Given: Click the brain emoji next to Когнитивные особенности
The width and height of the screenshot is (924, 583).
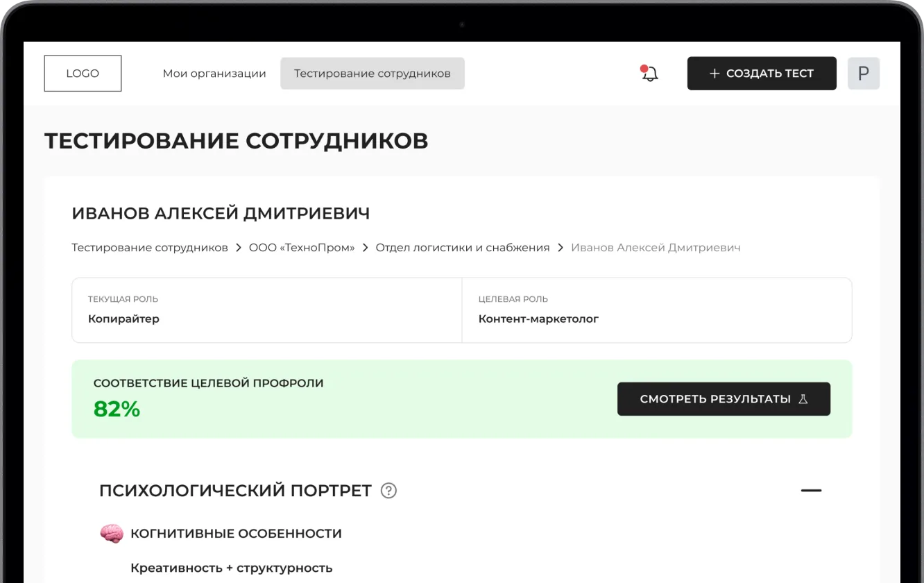Looking at the screenshot, I should point(111,534).
